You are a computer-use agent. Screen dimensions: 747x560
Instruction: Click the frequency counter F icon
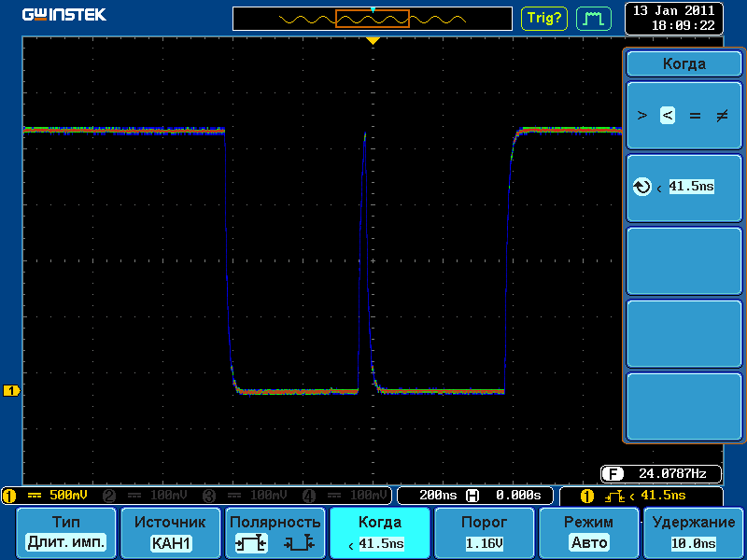613,473
